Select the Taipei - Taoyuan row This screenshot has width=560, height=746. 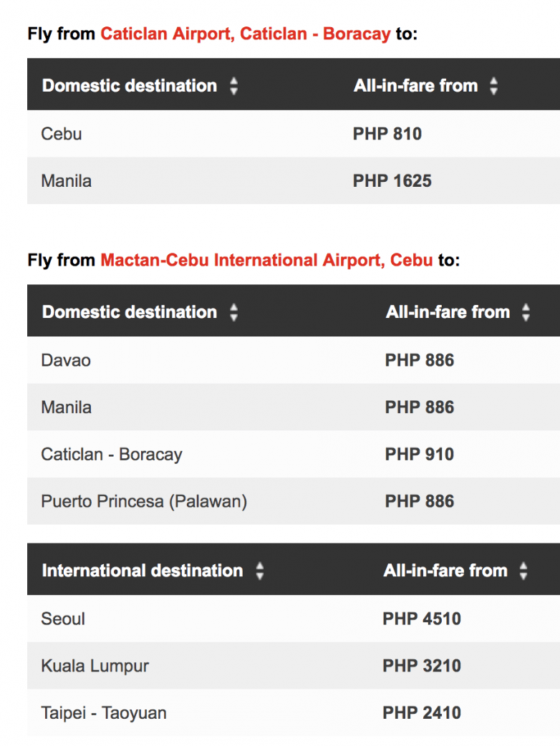pos(104,713)
